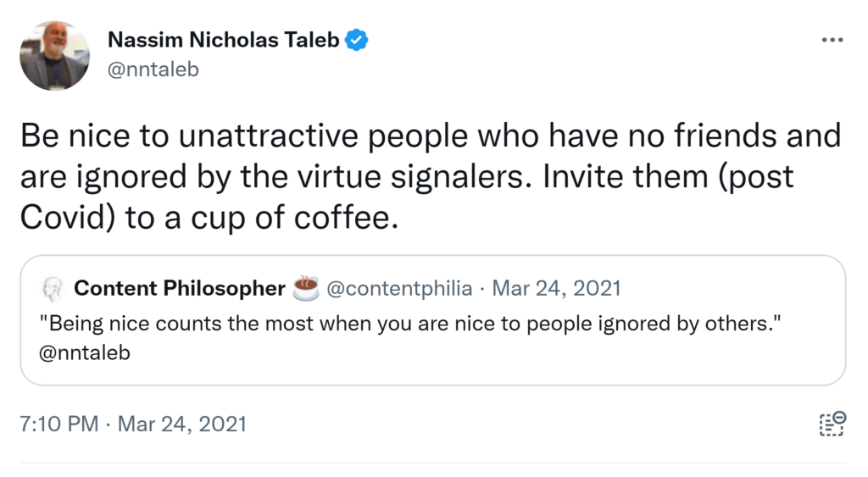
Task: Click the 7:10 PM timestamp
Action: (x=58, y=423)
